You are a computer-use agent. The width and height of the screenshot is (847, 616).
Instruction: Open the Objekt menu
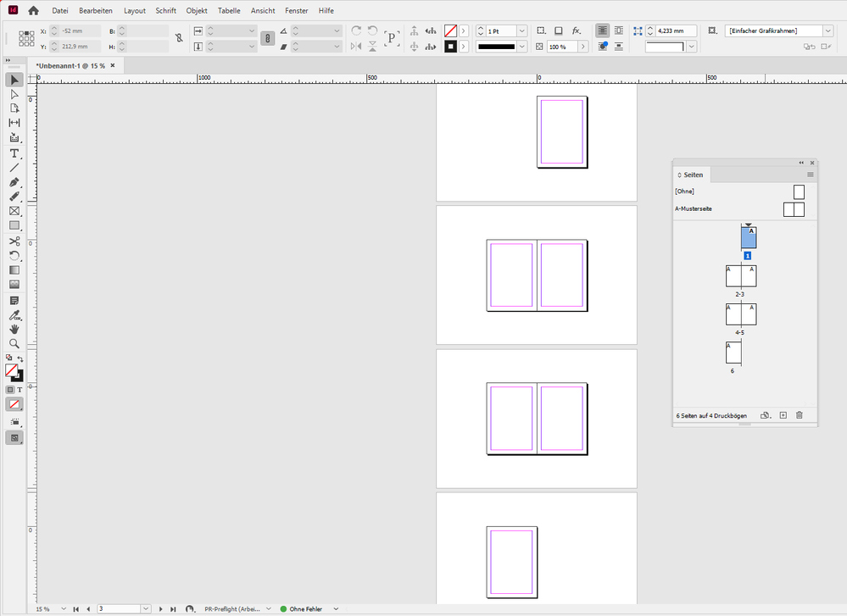(197, 11)
